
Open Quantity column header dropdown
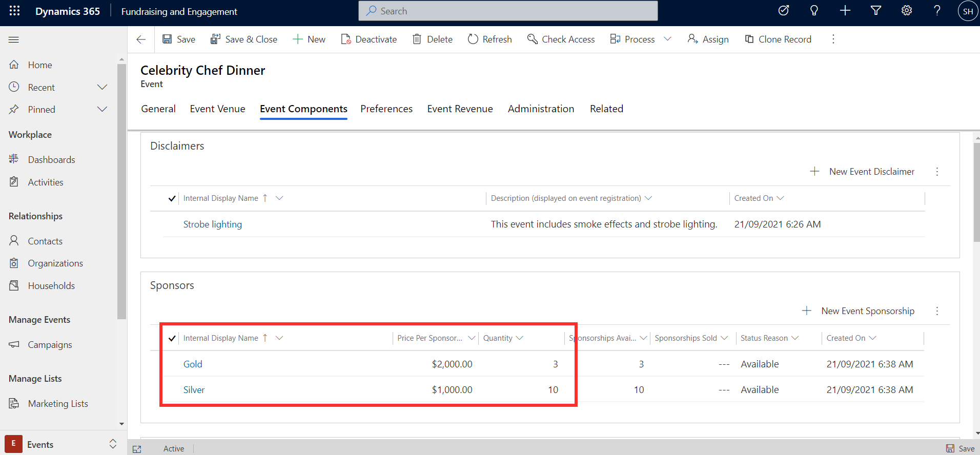[520, 338]
